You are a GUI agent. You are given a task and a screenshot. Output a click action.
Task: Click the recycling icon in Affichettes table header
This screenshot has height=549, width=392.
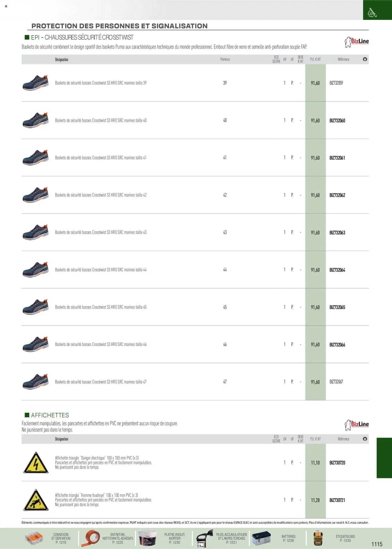(x=365, y=439)
